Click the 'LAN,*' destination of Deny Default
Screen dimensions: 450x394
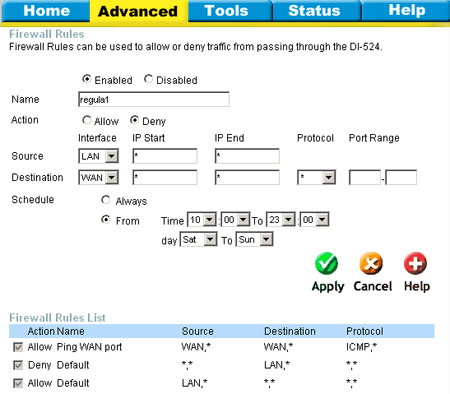[x=277, y=365]
